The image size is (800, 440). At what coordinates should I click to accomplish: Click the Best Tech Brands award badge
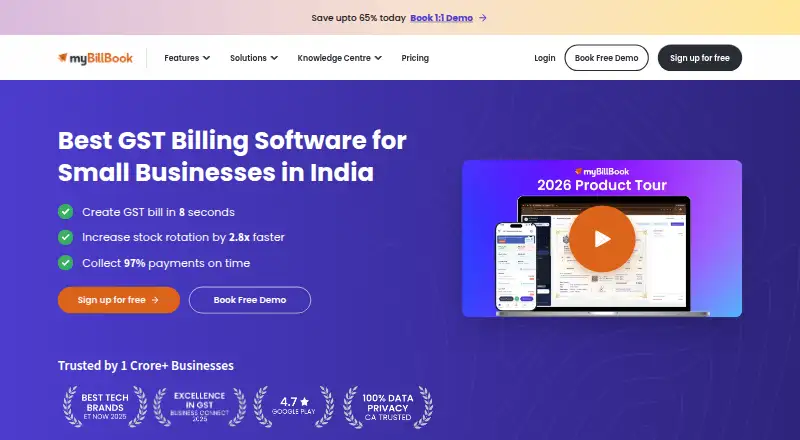click(x=105, y=407)
